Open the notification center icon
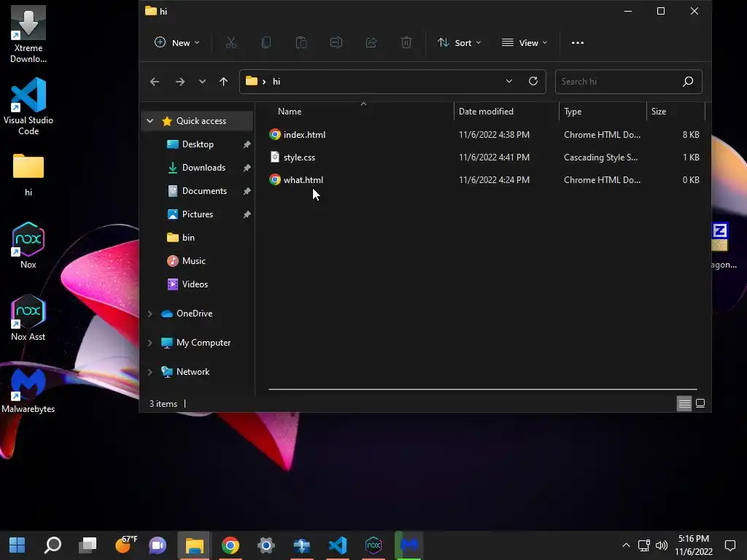This screenshot has height=560, width=747. [729, 545]
